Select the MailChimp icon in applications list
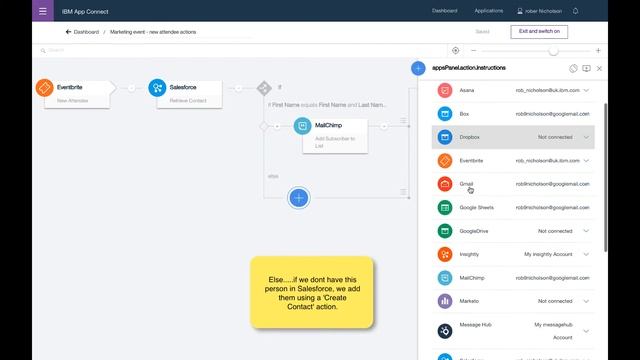 [445, 278]
